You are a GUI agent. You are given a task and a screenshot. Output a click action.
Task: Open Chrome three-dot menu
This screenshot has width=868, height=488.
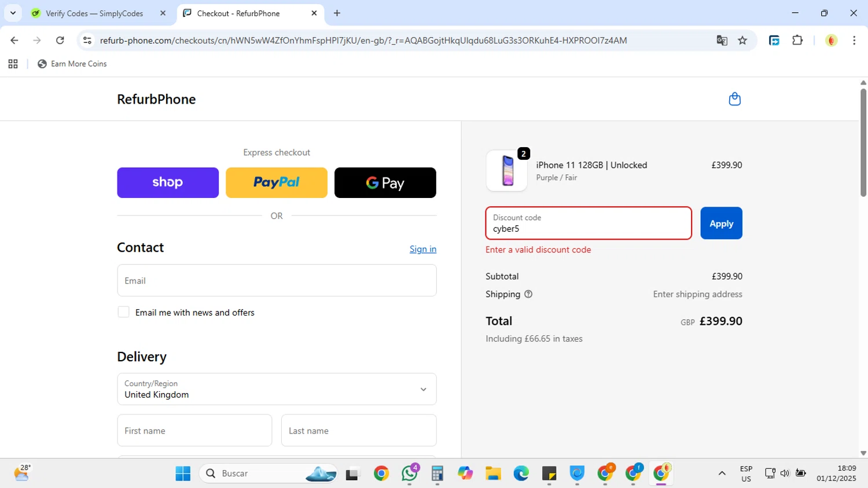tap(854, 41)
